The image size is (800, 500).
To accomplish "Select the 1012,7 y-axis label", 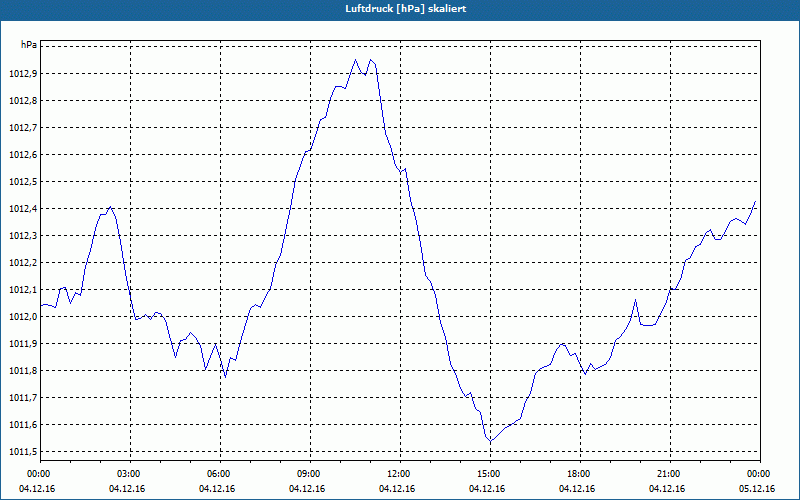I will tap(23, 128).
